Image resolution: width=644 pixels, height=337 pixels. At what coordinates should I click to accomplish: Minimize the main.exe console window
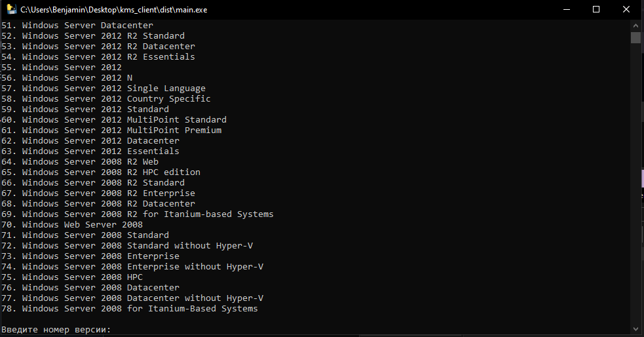tap(567, 9)
